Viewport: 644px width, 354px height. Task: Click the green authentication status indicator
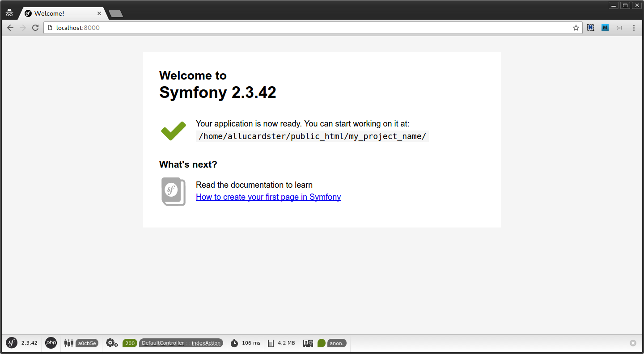click(x=322, y=343)
